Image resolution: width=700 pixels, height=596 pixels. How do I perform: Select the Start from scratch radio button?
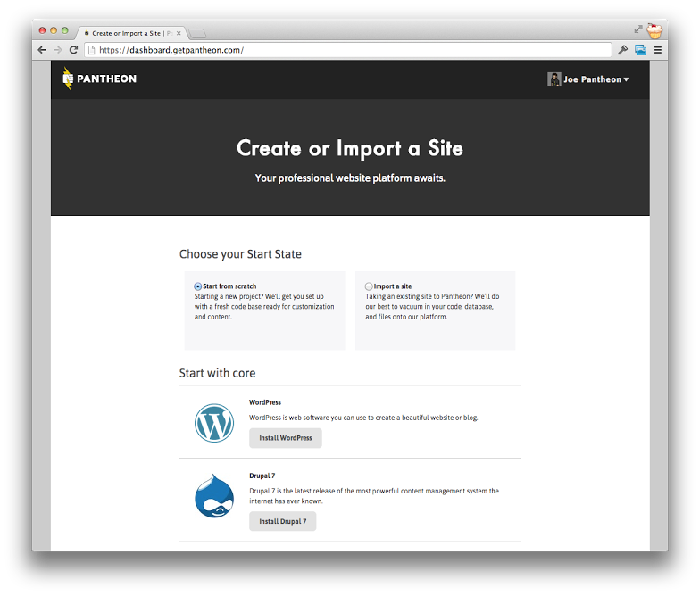click(198, 286)
